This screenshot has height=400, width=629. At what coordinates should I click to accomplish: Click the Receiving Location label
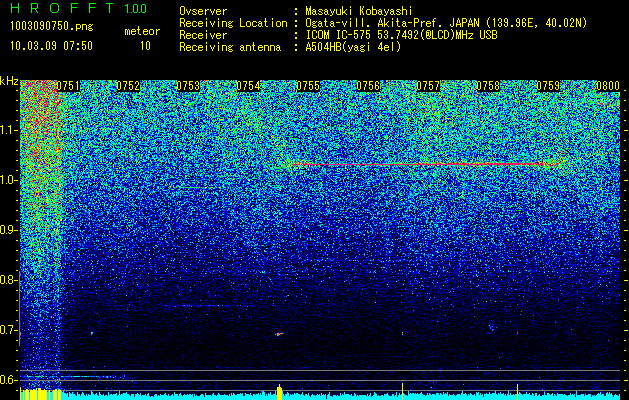click(x=233, y=23)
